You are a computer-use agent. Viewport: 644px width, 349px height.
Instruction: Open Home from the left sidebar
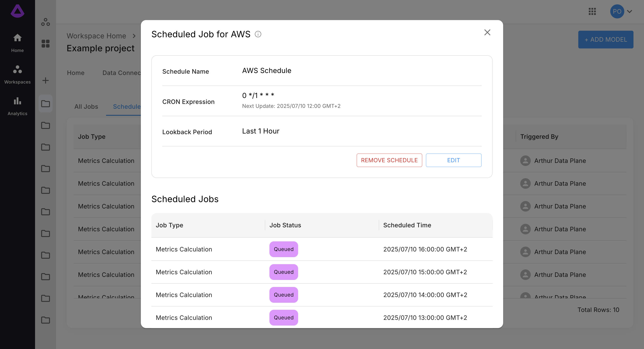(18, 43)
